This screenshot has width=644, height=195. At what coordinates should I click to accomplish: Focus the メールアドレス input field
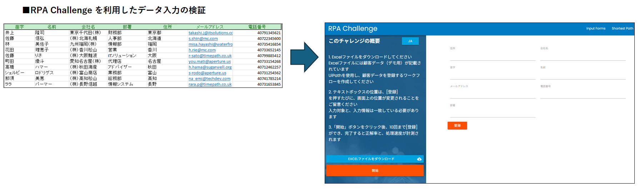(x=493, y=94)
